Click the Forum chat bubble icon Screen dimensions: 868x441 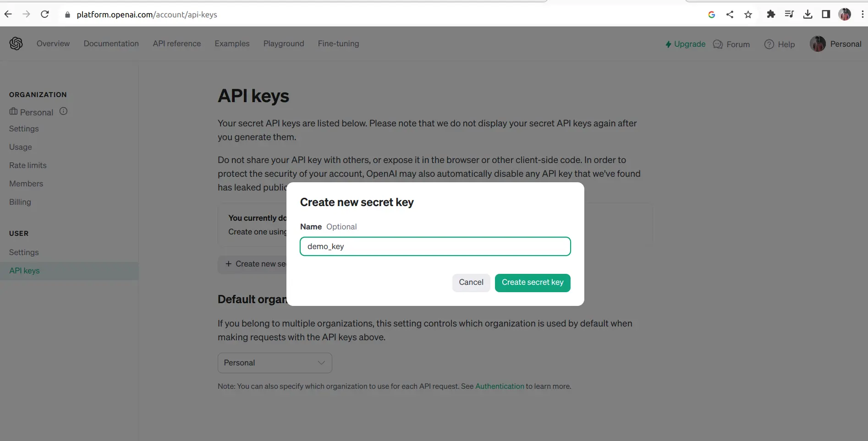coord(718,44)
